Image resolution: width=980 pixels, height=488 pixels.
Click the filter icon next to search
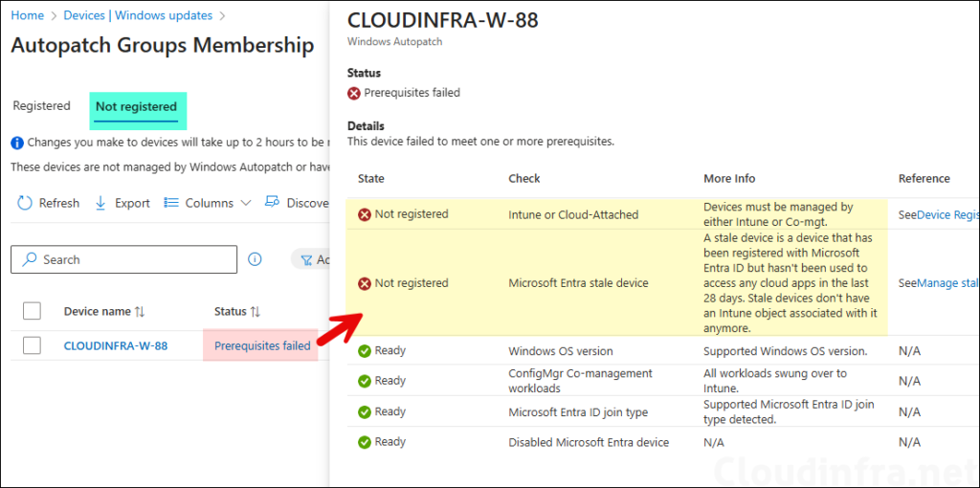[306, 260]
